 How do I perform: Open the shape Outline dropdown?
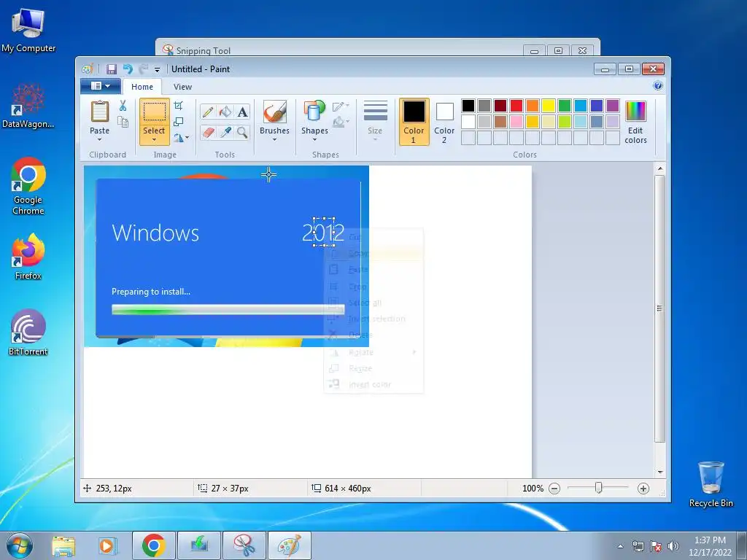341,106
